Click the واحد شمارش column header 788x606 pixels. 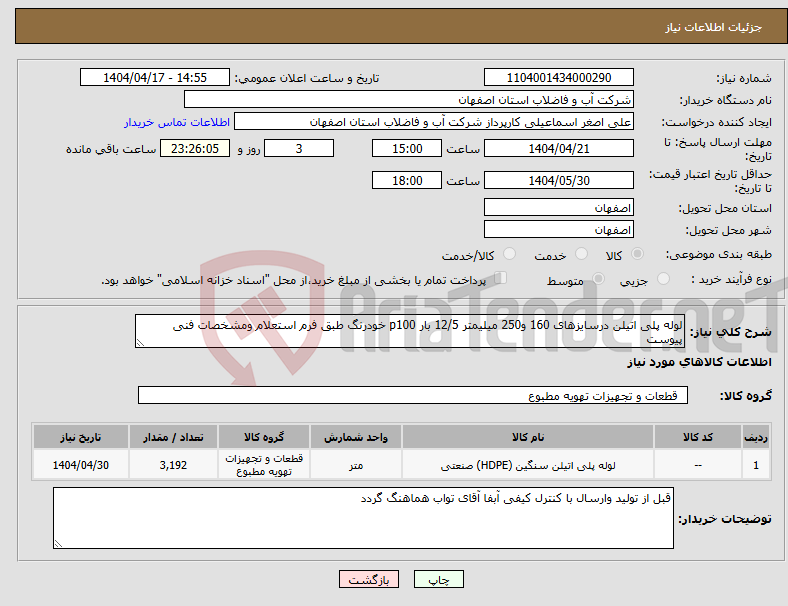click(x=356, y=437)
